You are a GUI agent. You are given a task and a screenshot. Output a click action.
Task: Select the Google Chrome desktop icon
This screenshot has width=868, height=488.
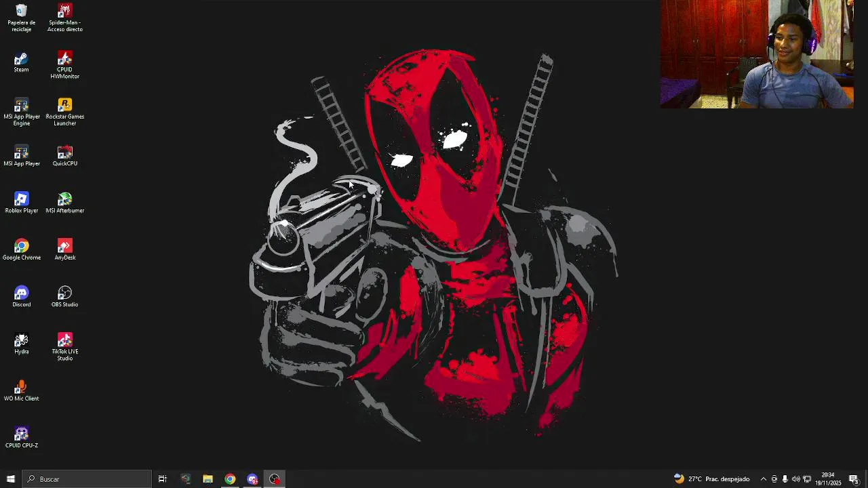coord(21,249)
